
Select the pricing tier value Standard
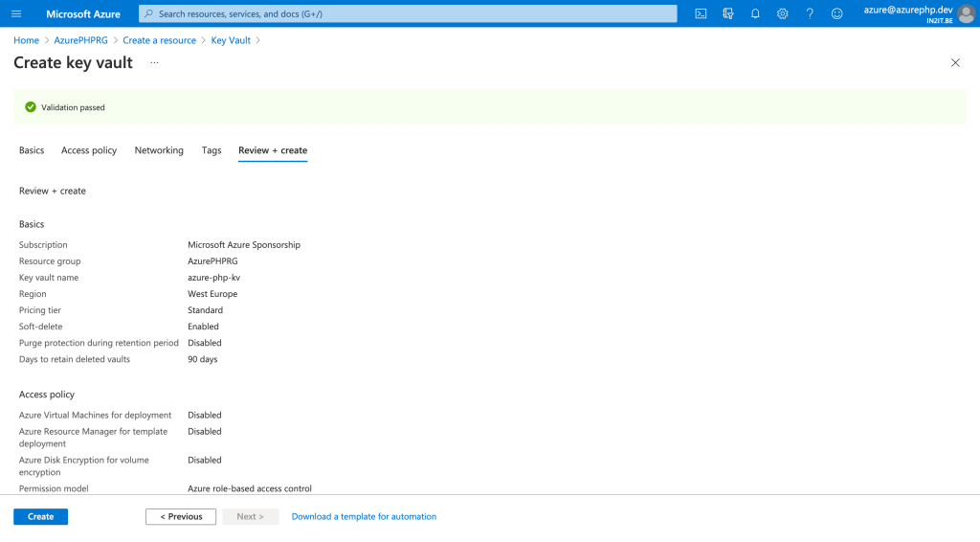click(x=205, y=309)
